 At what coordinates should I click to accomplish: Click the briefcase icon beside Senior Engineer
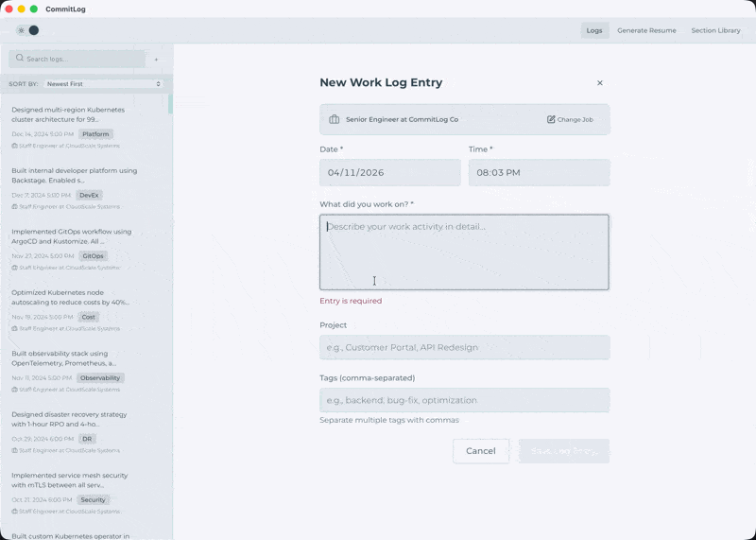click(335, 119)
